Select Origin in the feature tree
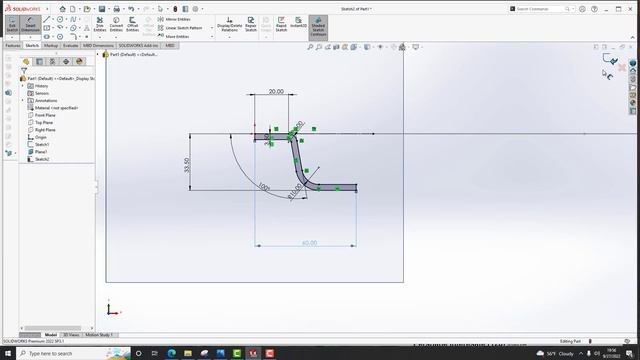The image size is (640, 360). click(37, 137)
